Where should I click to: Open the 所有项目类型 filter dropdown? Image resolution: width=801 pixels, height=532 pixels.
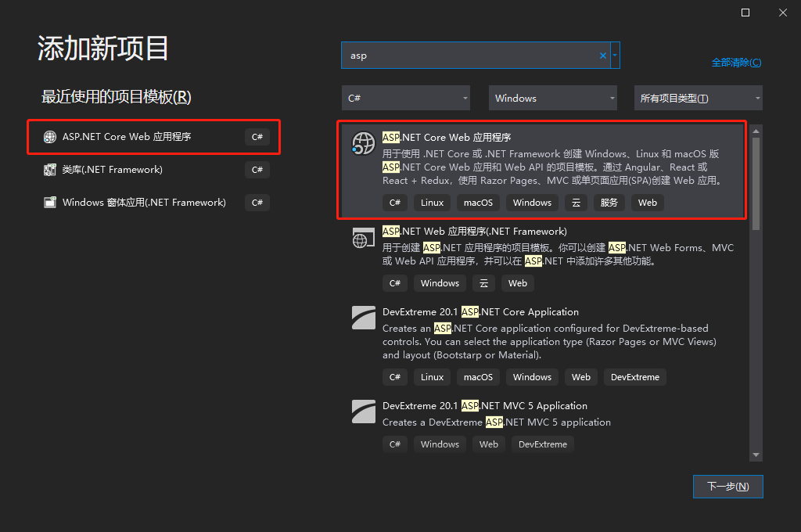[699, 98]
